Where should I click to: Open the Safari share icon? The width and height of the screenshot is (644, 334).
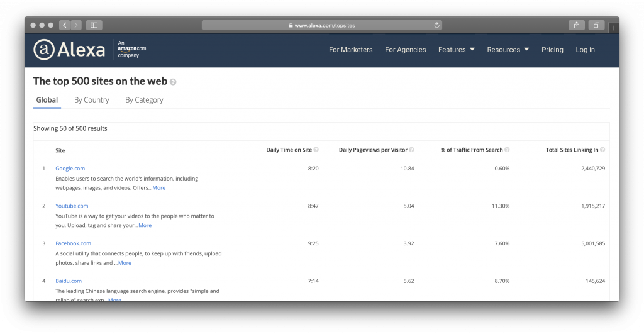click(577, 25)
